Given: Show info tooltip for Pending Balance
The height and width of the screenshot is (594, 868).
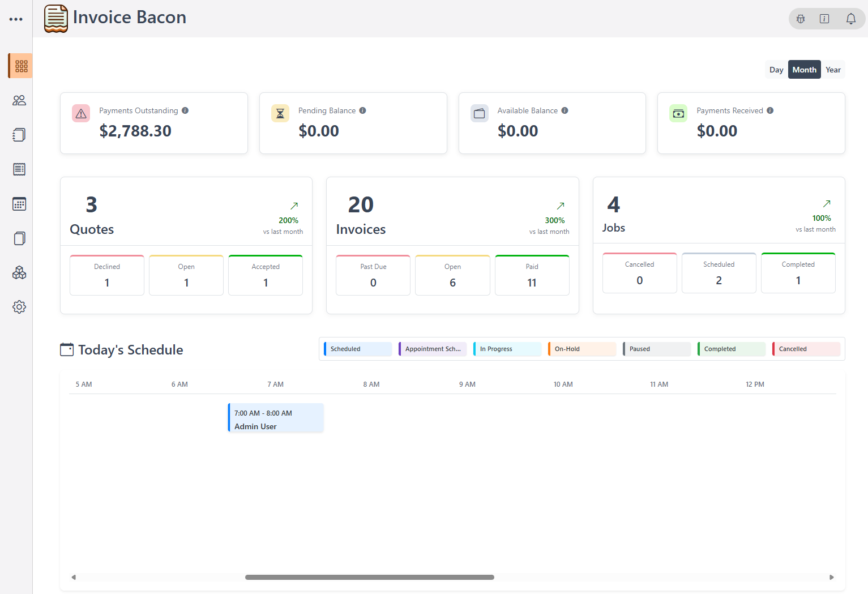Looking at the screenshot, I should click(363, 110).
